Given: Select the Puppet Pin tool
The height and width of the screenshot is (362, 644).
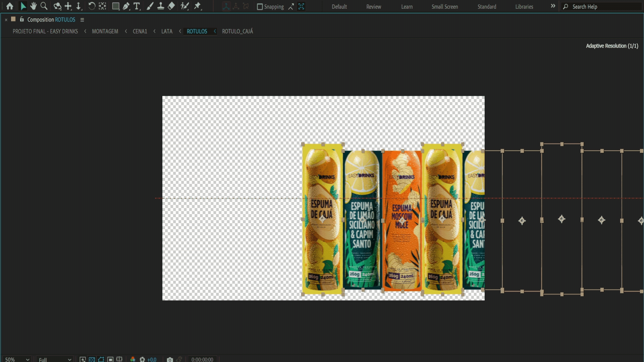Looking at the screenshot, I should click(x=198, y=6).
